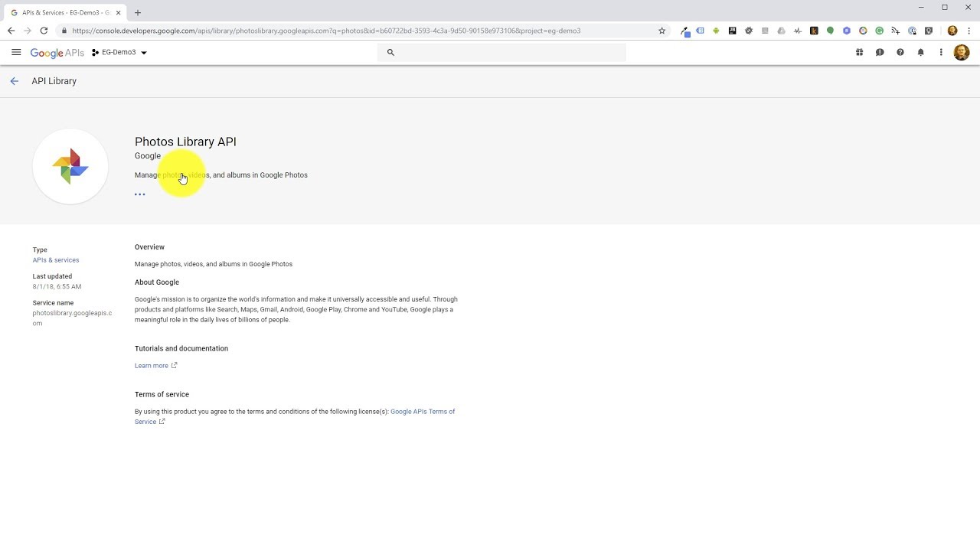Open the Chrome three-dot menu
The image size is (980, 551).
(x=969, y=31)
